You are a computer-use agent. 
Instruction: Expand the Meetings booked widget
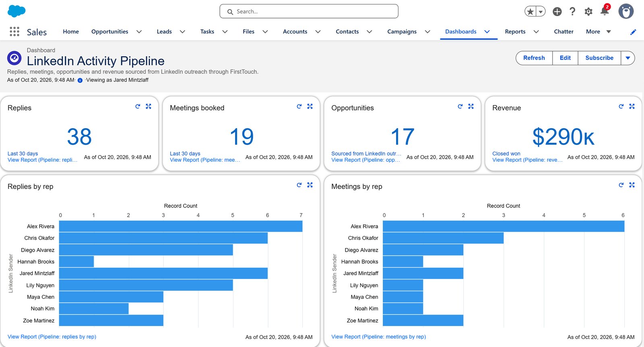[310, 106]
